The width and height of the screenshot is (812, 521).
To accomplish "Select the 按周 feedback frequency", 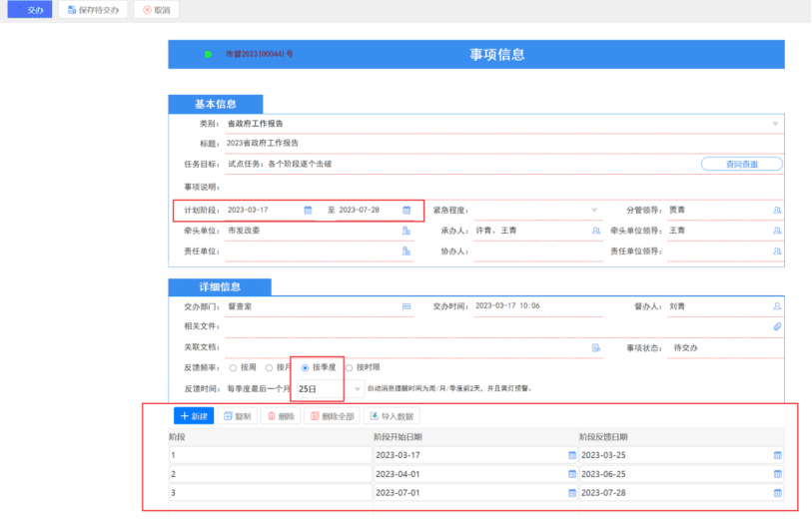I will point(233,368).
